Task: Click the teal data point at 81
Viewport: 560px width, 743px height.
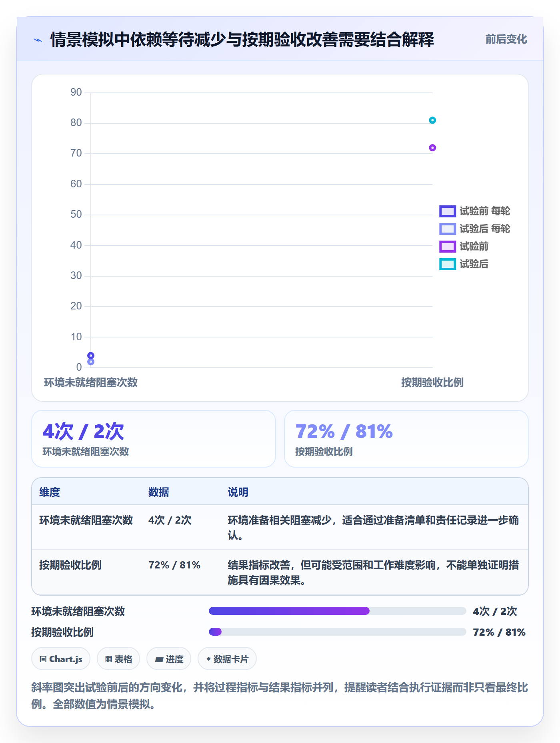Action: [x=432, y=120]
